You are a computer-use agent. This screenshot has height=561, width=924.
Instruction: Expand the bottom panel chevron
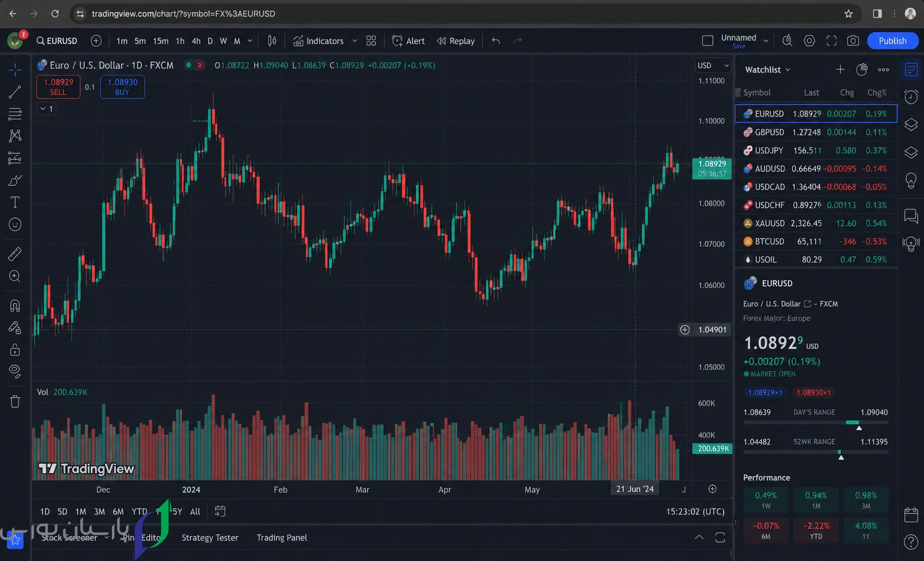pyautogui.click(x=699, y=537)
